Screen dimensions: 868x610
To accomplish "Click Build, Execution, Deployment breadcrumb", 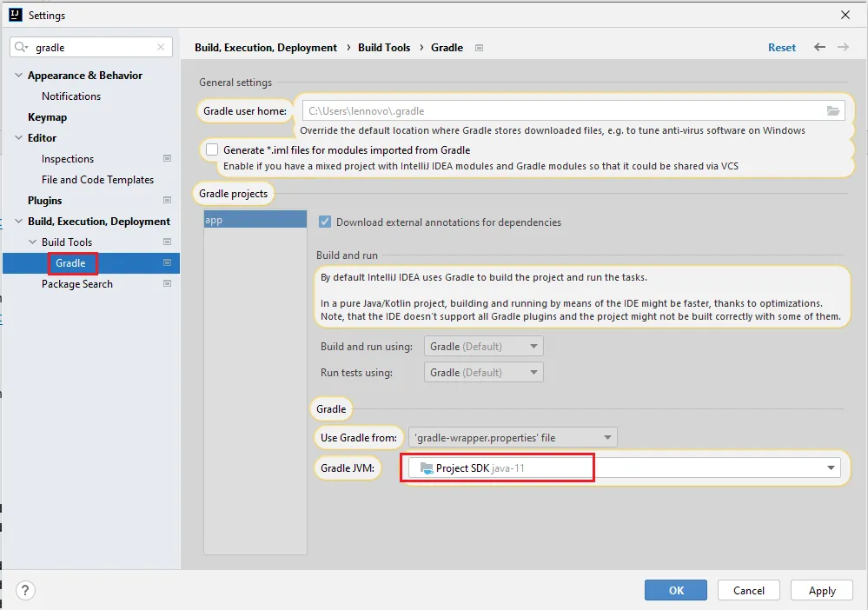I will (266, 48).
